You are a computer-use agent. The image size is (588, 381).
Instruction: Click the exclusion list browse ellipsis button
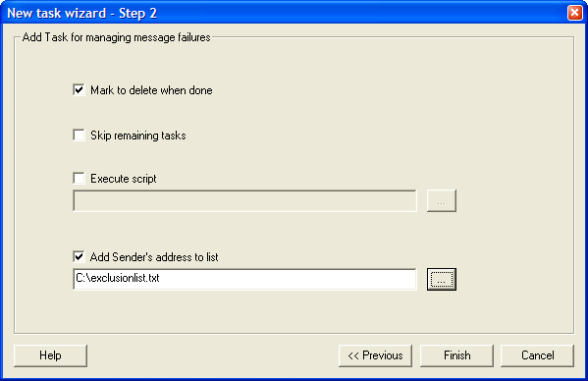(442, 280)
